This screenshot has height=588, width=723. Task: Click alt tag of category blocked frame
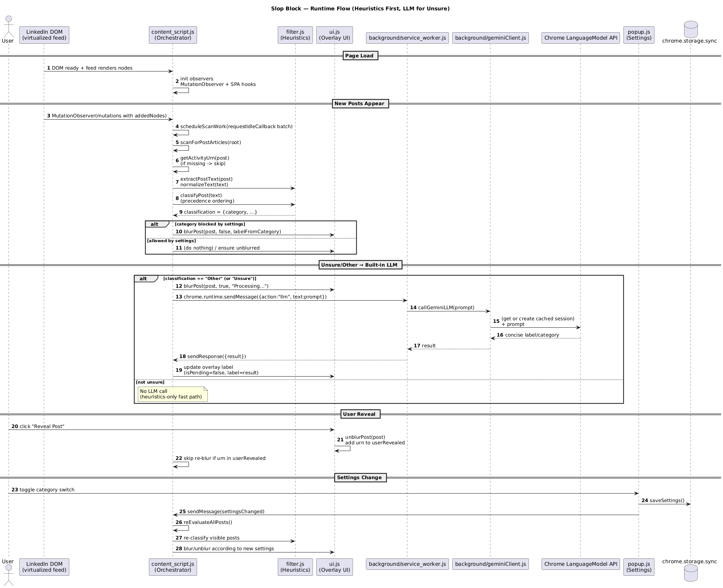pos(155,224)
